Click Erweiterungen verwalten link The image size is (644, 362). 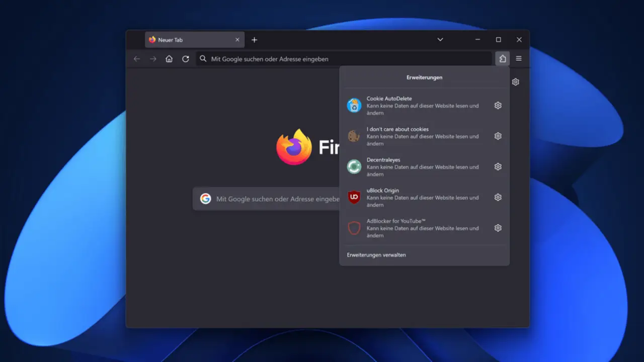click(x=376, y=255)
